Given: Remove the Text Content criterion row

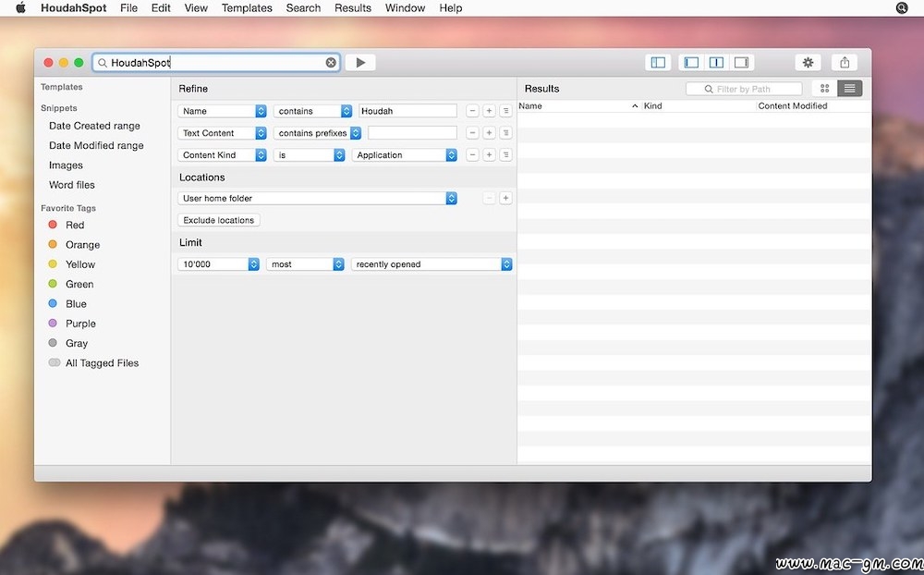Looking at the screenshot, I should coord(472,133).
